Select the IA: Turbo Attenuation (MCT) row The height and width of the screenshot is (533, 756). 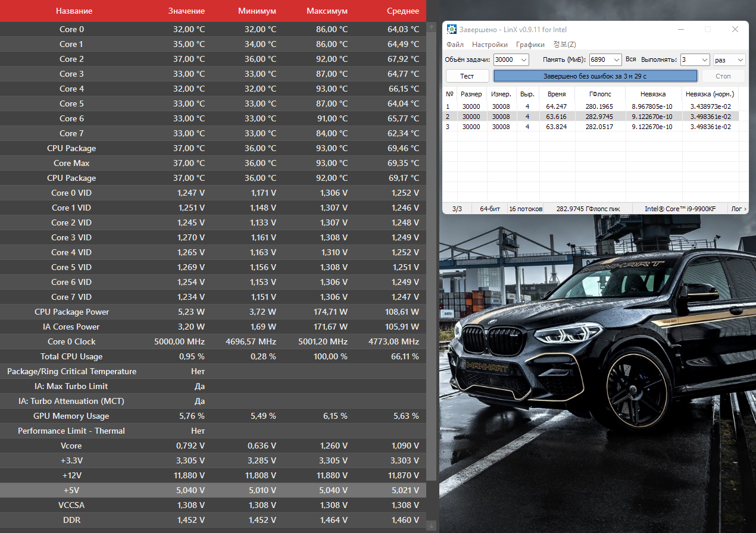pyautogui.click(x=213, y=401)
